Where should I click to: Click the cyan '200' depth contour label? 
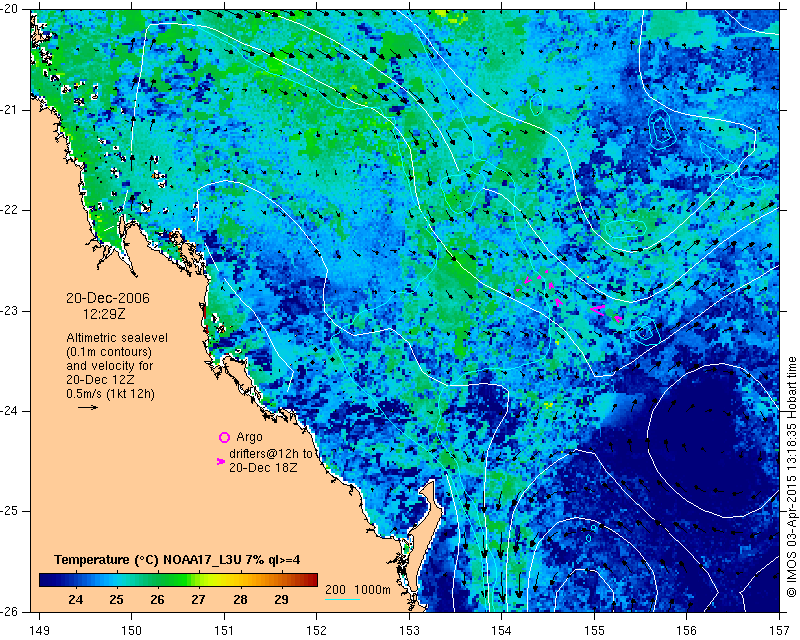(335, 590)
